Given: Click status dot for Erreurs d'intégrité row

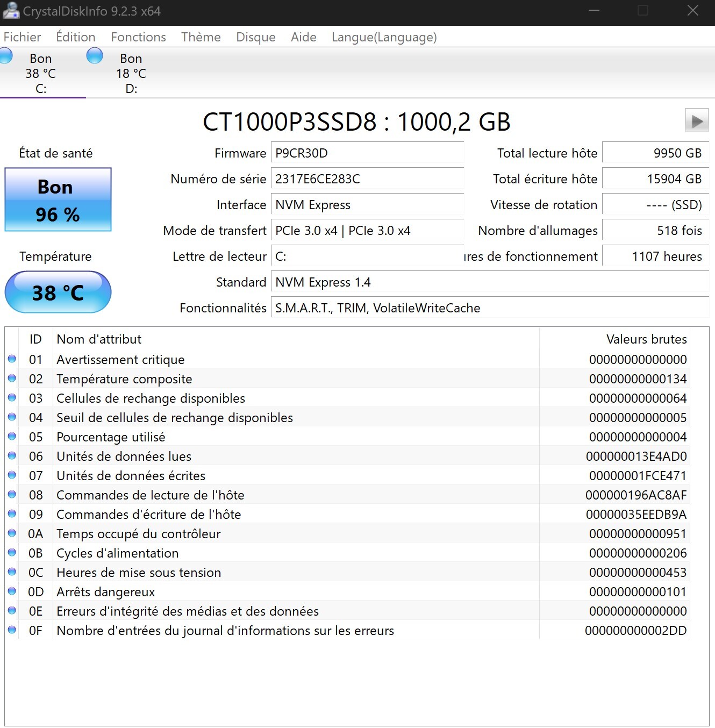Looking at the screenshot, I should pos(12,610).
